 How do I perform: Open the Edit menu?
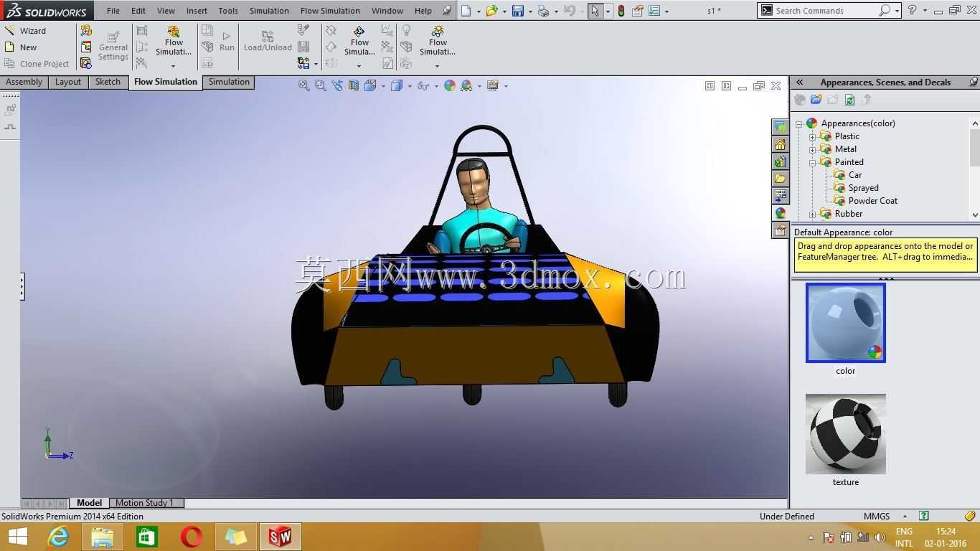pos(138,11)
